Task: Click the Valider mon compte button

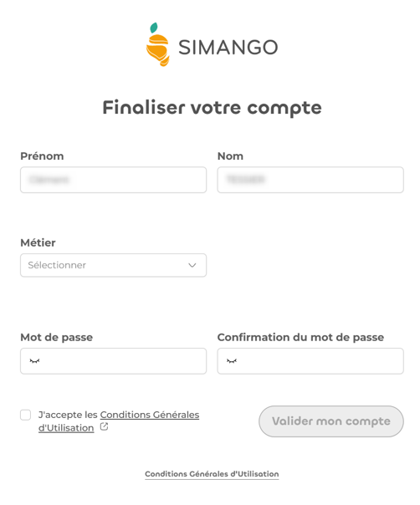Action: point(331,421)
